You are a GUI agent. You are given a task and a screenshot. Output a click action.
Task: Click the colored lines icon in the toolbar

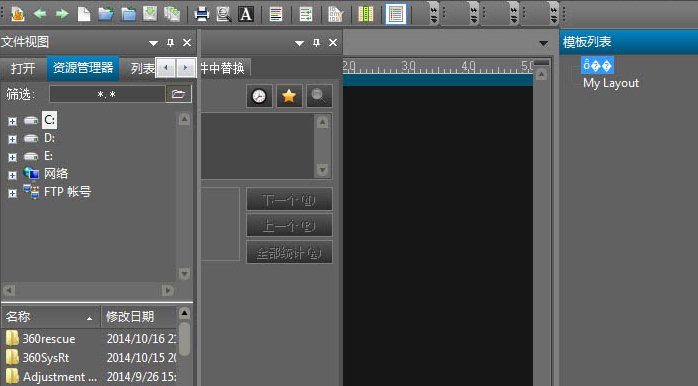[x=276, y=14]
